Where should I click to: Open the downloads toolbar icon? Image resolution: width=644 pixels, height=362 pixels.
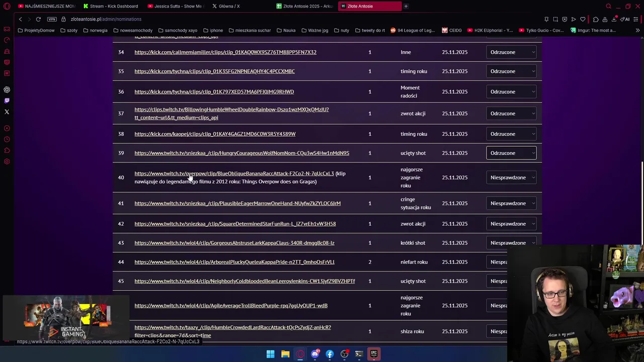[x=614, y=19]
